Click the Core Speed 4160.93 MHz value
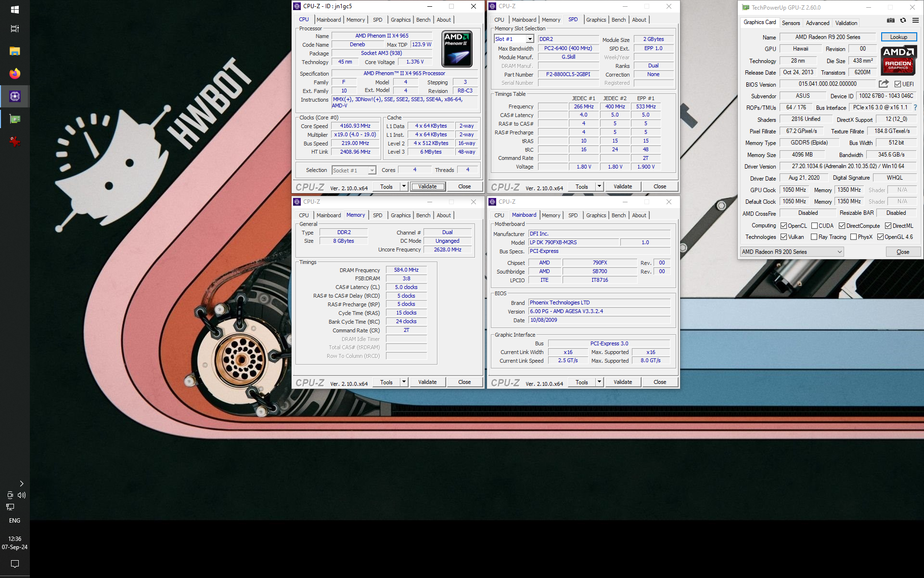The width and height of the screenshot is (924, 578). [x=355, y=126]
